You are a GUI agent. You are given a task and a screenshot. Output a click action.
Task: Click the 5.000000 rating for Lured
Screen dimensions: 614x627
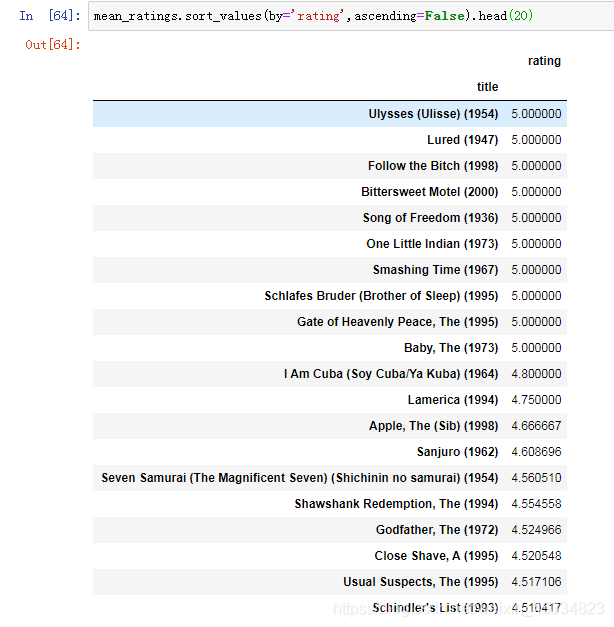(536, 140)
